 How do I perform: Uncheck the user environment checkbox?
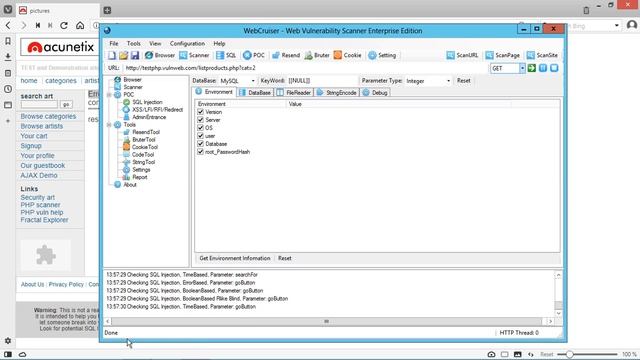tap(200, 136)
